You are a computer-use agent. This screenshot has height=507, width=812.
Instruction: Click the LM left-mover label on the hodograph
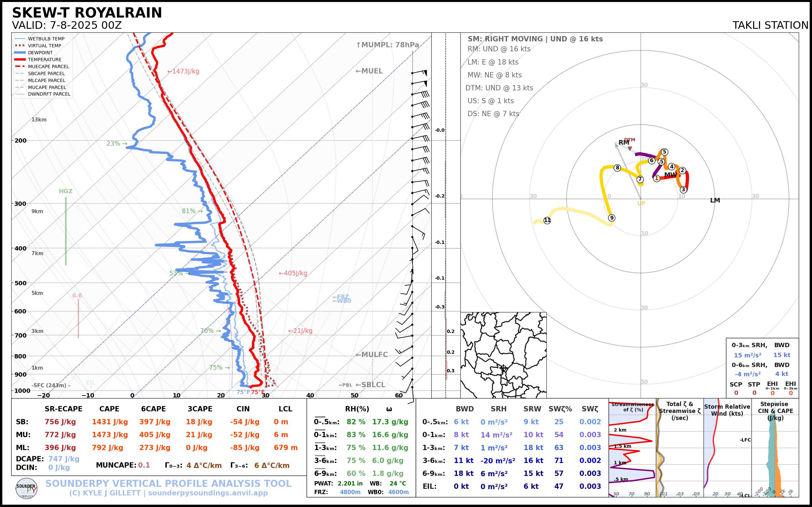click(x=715, y=200)
